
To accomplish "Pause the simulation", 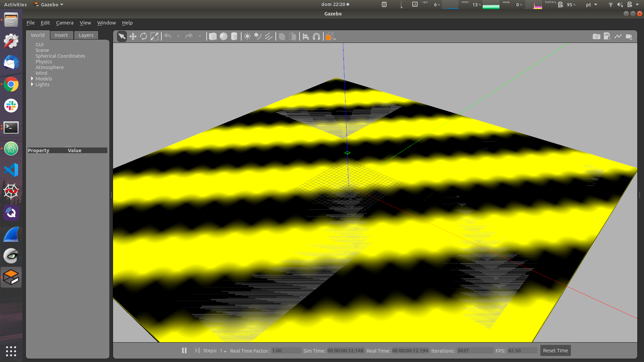I will point(184,350).
